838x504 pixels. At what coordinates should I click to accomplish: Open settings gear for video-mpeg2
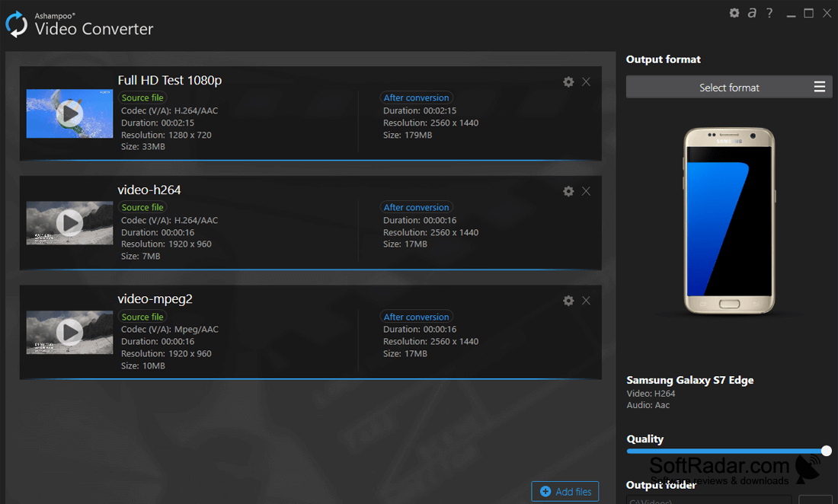tap(568, 301)
